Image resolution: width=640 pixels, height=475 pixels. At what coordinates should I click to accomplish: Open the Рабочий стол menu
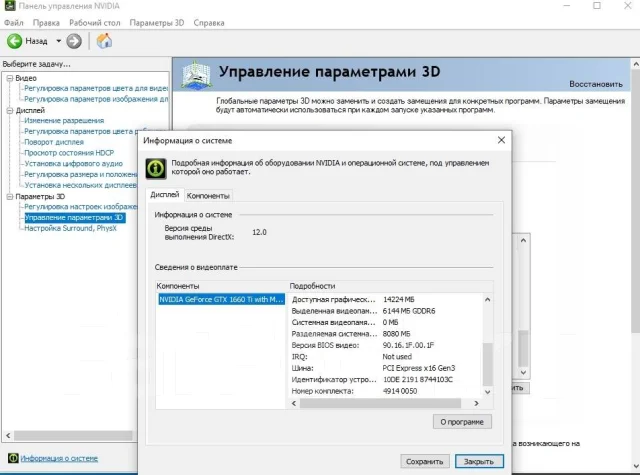point(95,23)
